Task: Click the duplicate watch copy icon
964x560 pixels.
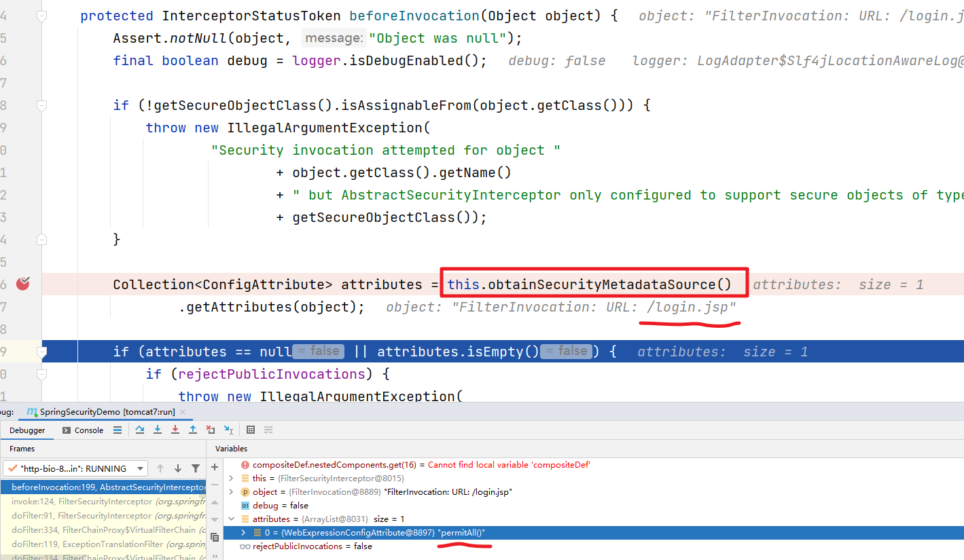Action: tap(215, 538)
